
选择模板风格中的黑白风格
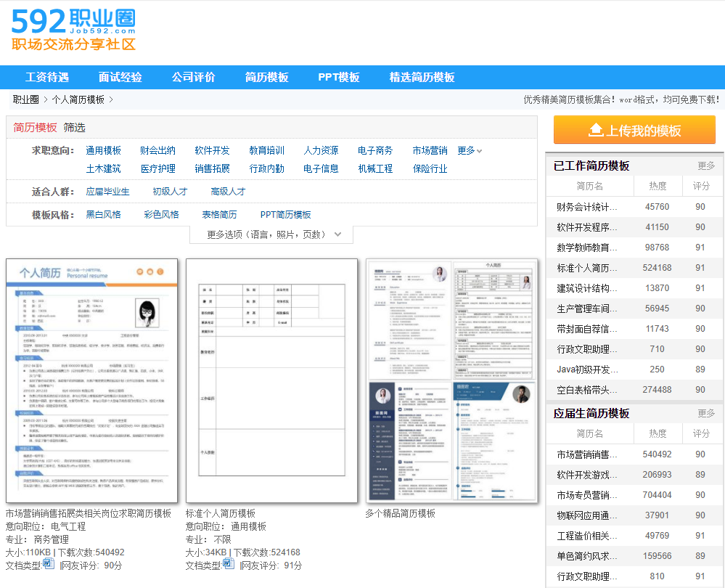[105, 215]
